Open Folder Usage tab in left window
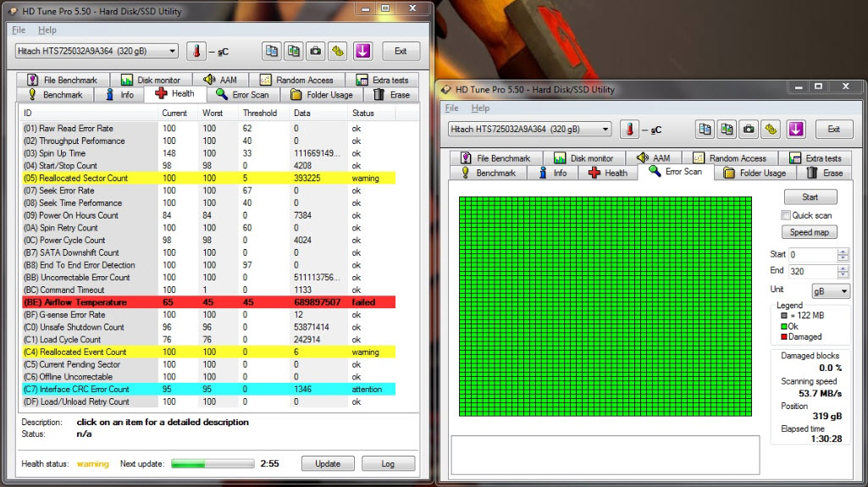The image size is (868, 487). click(x=322, y=95)
